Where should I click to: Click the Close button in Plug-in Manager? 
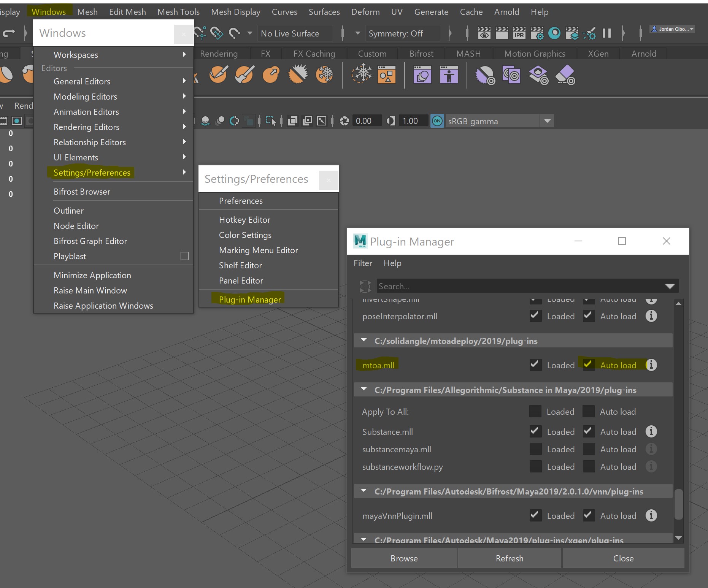point(624,558)
